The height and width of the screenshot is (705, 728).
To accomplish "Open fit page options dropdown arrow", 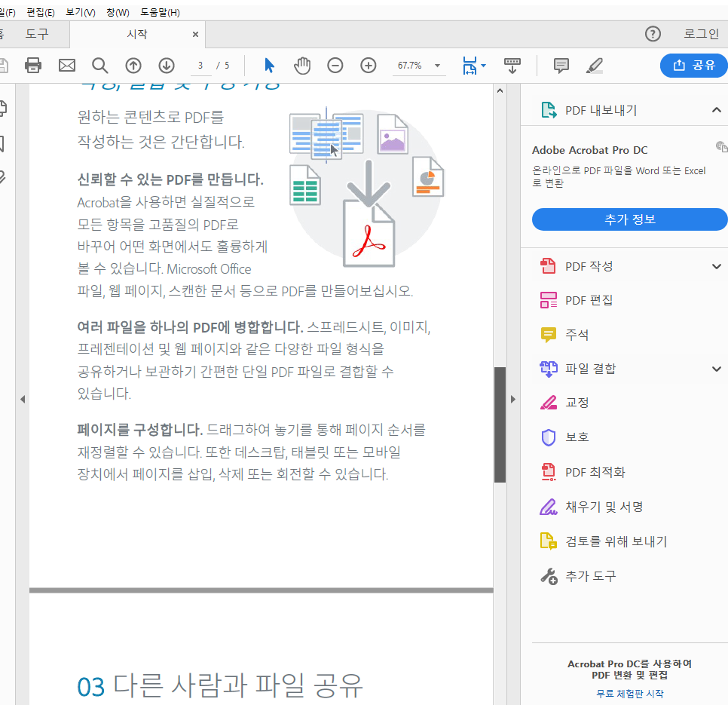I will point(483,66).
